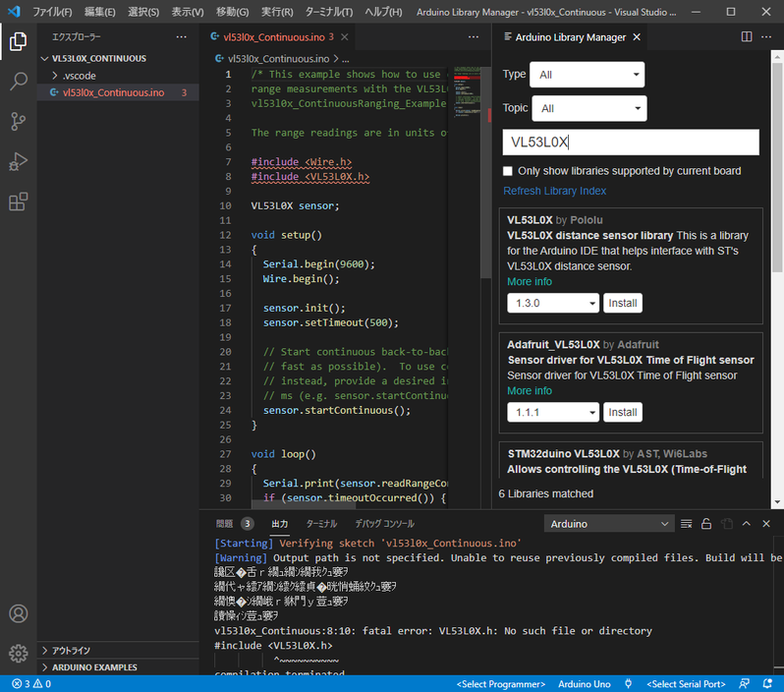Open the 実行(R) menu
Viewport: 784px width, 692px height.
tap(277, 12)
